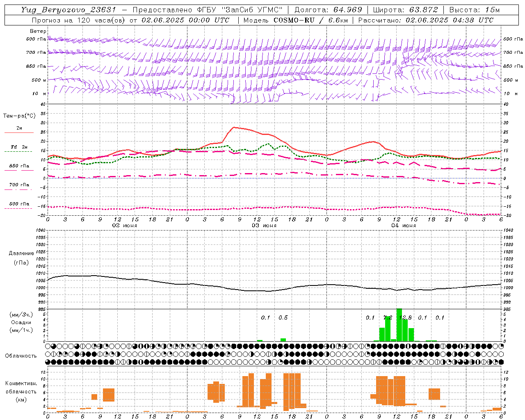Click the 0.5 precipitation total value
The height and width of the screenshot is (420, 525).
[x=283, y=317]
